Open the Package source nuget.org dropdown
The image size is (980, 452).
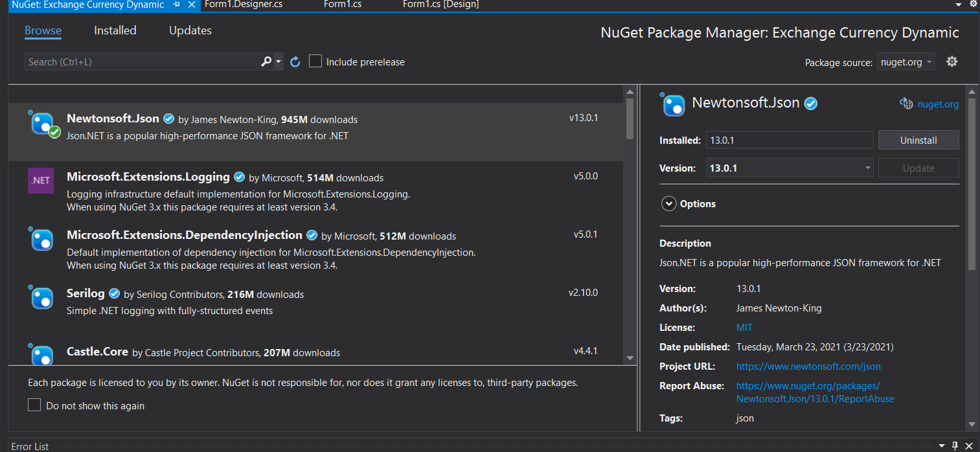tap(906, 62)
